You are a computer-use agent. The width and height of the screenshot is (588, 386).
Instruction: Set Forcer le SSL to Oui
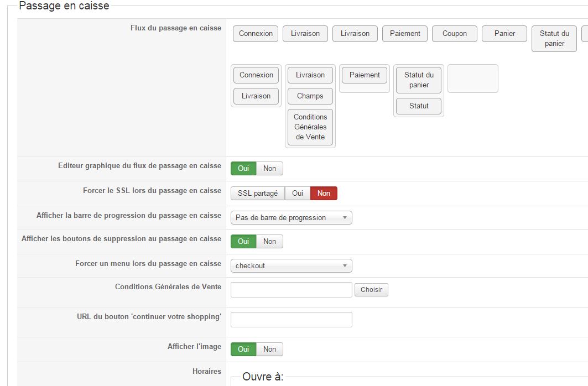298,194
